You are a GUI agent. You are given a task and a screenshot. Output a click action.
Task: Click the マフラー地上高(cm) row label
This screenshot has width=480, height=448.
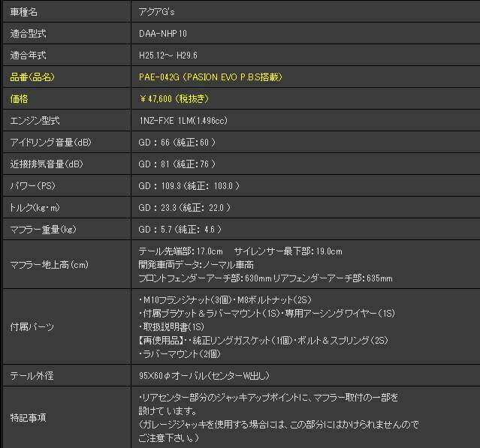point(49,264)
